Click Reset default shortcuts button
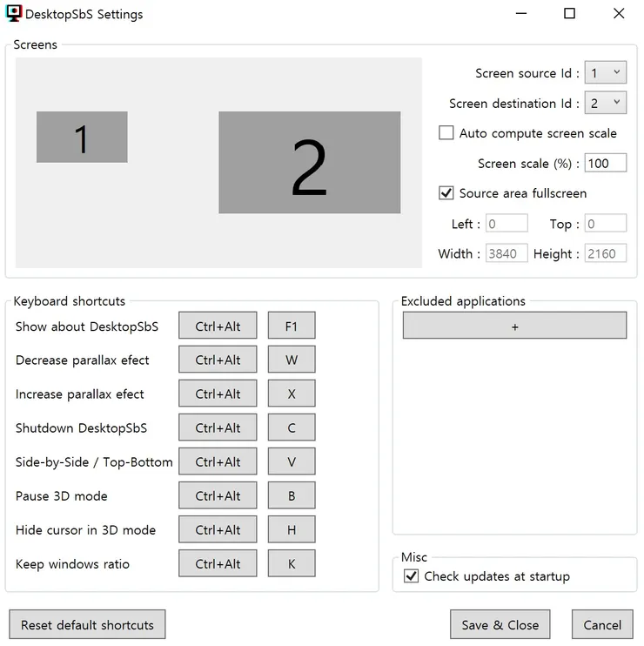Image resolution: width=644 pixels, height=646 pixels. [87, 624]
